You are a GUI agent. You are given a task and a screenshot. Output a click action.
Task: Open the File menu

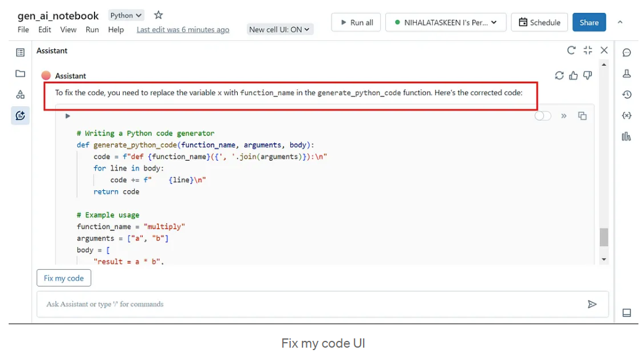click(x=23, y=30)
